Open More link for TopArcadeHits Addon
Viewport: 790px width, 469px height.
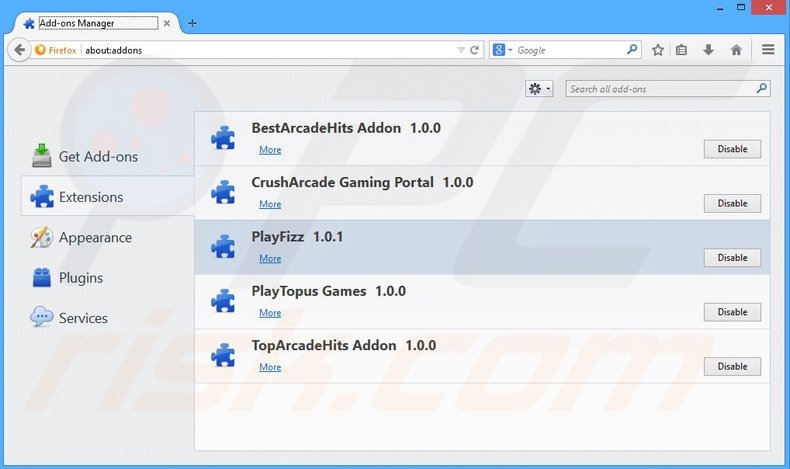[x=270, y=367]
